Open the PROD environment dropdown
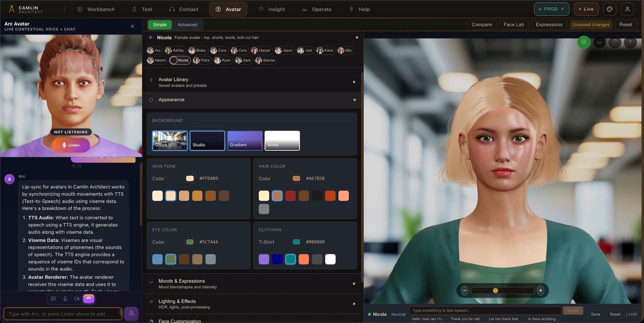The image size is (644, 323). [x=551, y=9]
